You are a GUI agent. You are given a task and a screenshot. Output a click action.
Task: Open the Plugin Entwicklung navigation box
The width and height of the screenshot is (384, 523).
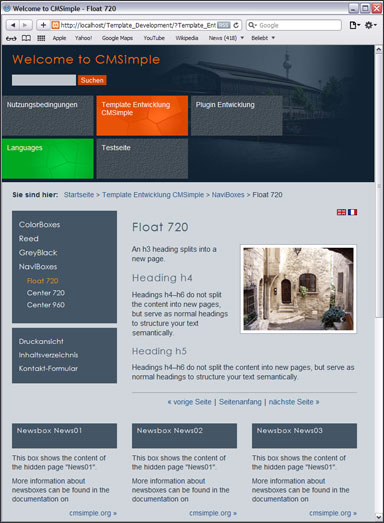pos(237,116)
